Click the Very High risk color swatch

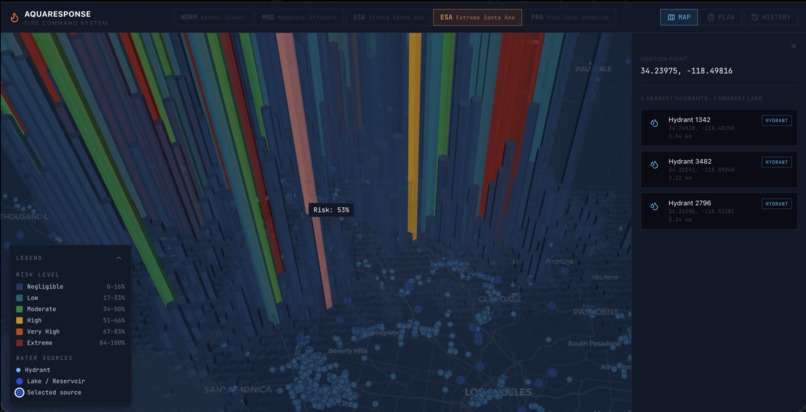tap(20, 332)
